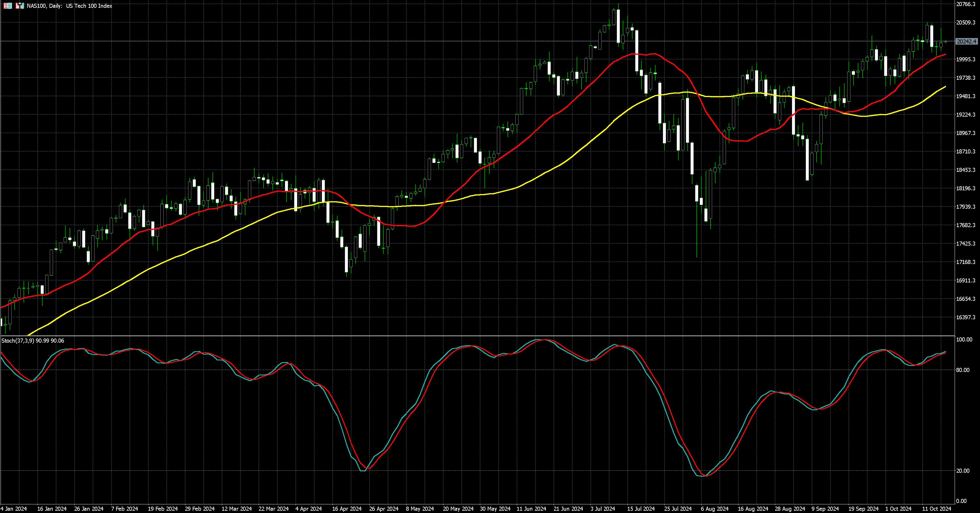Click the 16 Apr 2024 date label
980x513 pixels.
tap(347, 508)
